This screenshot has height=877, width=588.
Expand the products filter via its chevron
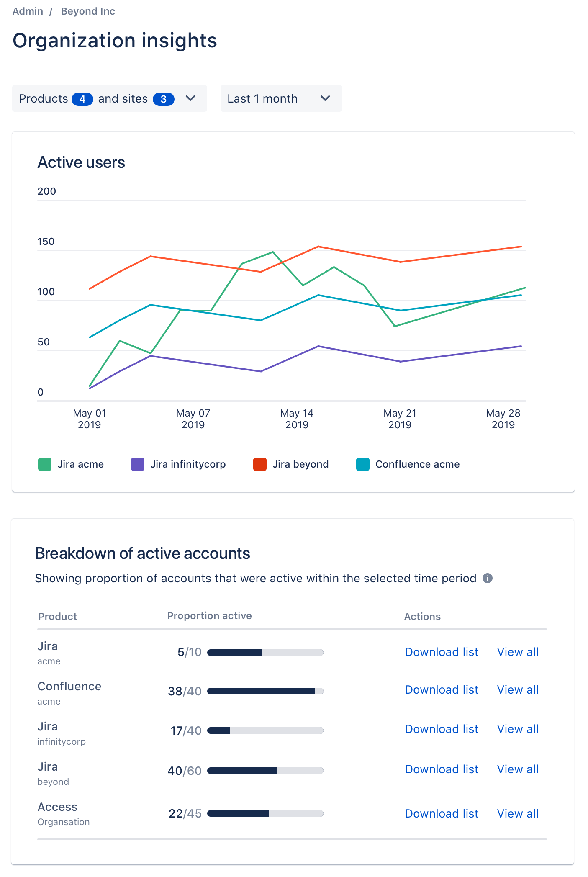[190, 98]
